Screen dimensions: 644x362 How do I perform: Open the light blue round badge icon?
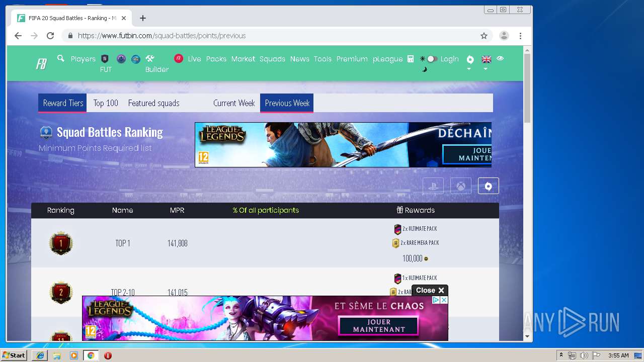point(136,59)
